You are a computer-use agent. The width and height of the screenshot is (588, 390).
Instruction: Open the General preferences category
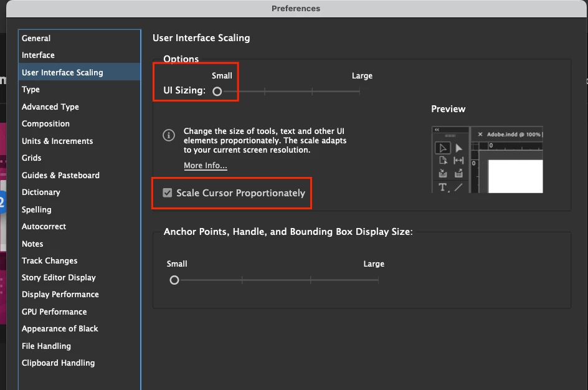pyautogui.click(x=36, y=38)
